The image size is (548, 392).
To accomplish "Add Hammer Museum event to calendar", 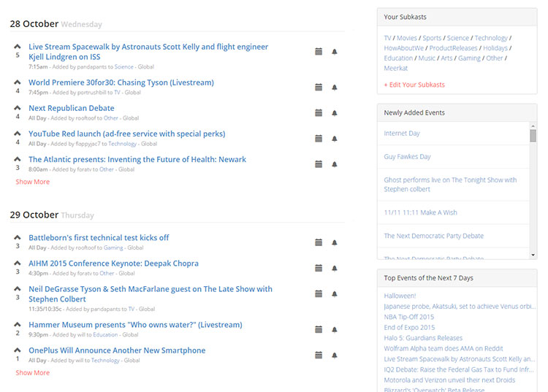I will click(319, 329).
